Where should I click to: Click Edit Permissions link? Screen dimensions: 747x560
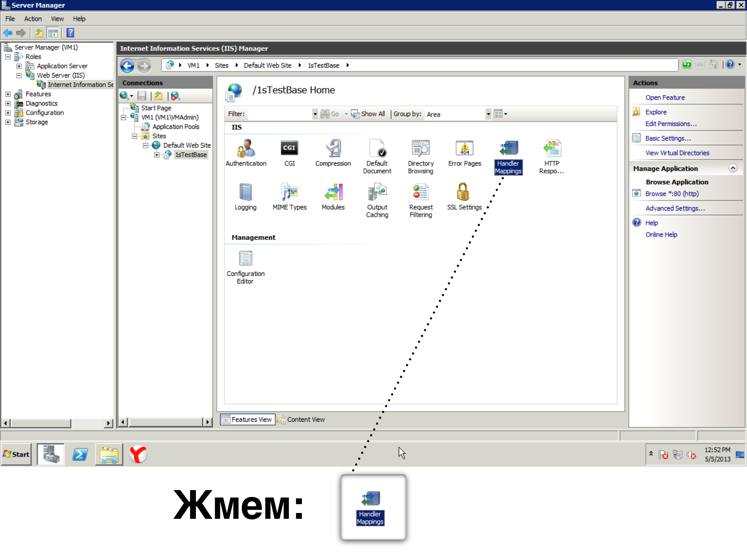(671, 124)
